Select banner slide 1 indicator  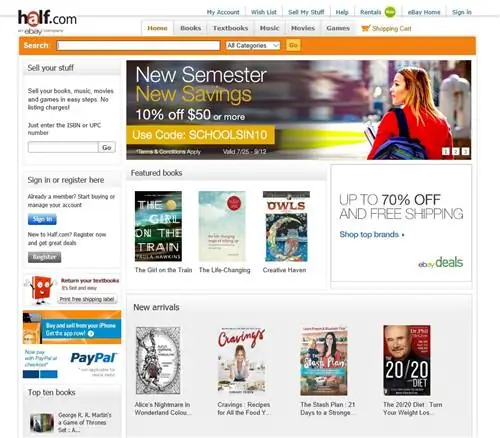446,151
